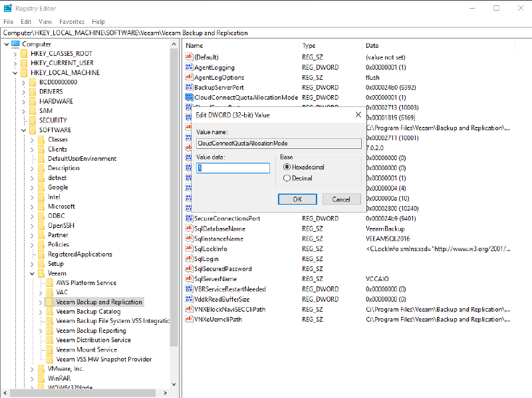Click the Computer icon in tree
Image resolution: width=532 pixels, height=398 pixels.
tap(15, 44)
